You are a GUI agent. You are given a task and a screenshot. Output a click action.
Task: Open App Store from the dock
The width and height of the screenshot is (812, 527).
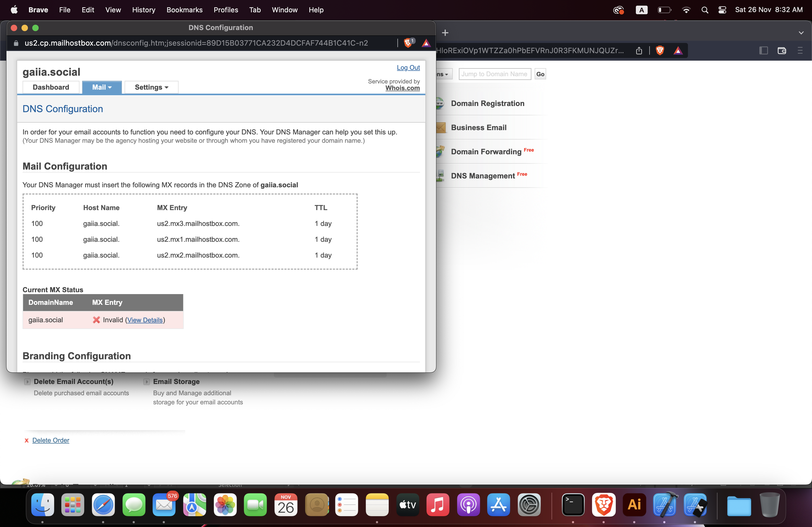tap(498, 505)
